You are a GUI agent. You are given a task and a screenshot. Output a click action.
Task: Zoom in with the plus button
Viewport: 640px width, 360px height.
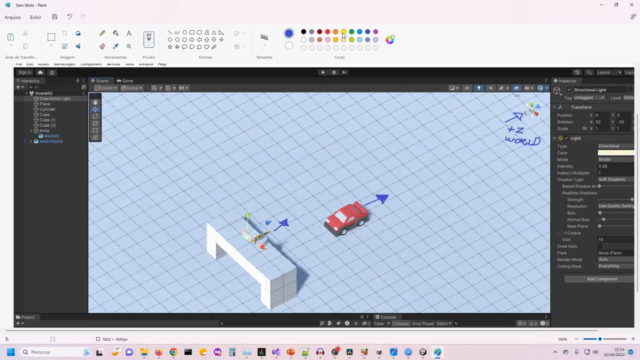tap(633, 339)
